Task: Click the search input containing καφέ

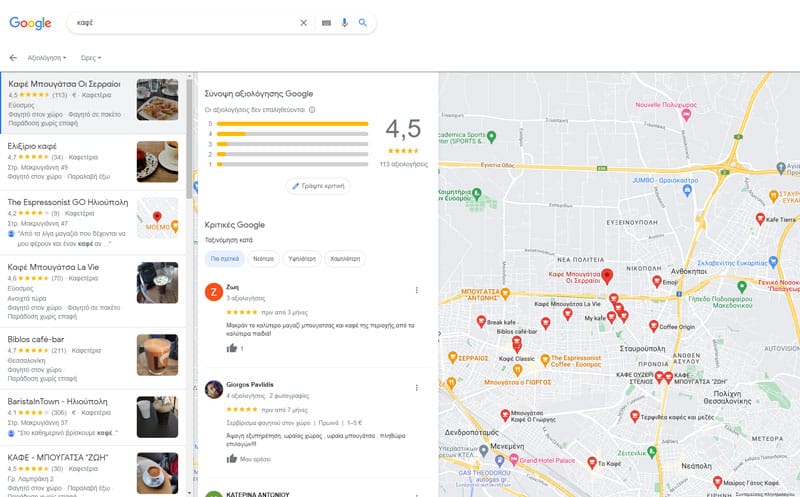Action: coord(184,23)
